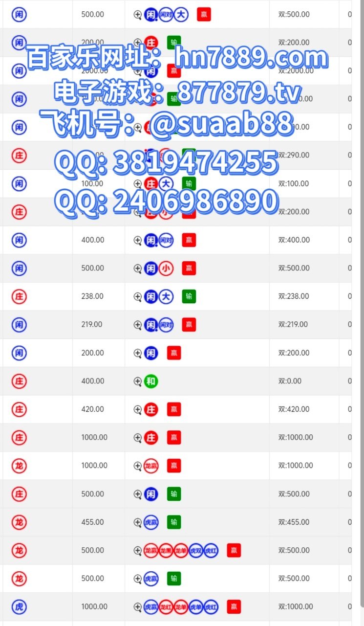Click the 虎单 result icon

pos(196,607)
